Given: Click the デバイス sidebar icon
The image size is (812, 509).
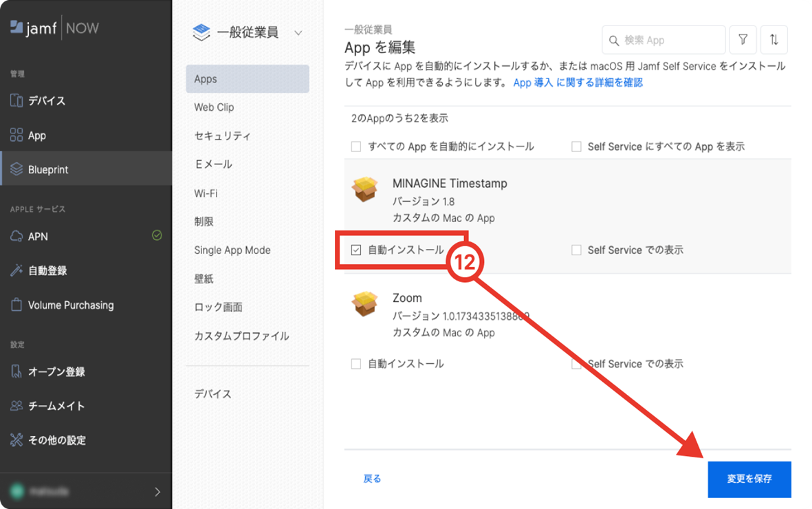Looking at the screenshot, I should tap(17, 100).
